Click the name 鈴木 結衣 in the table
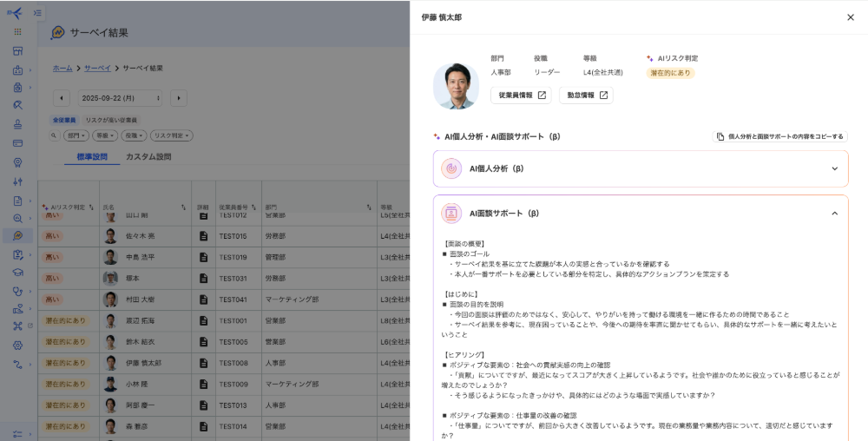The width and height of the screenshot is (868, 441). [140, 342]
